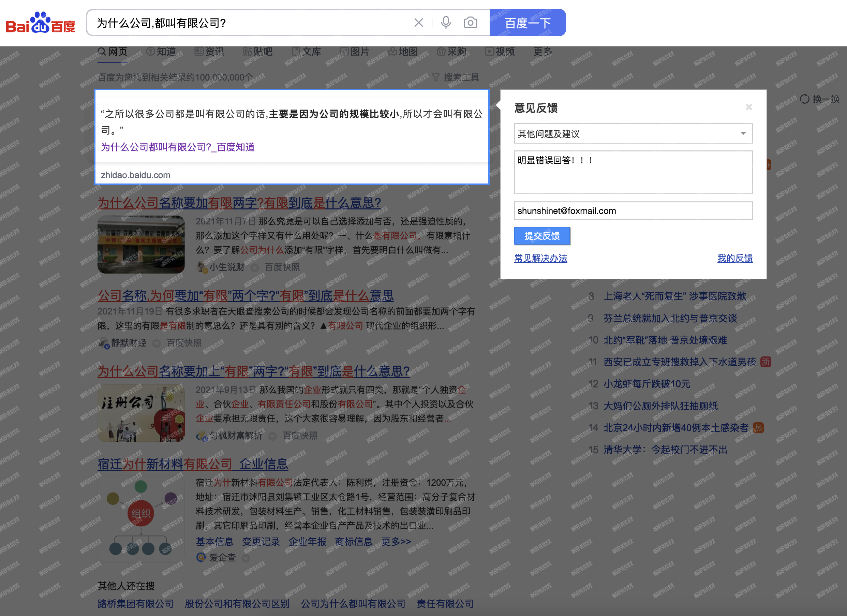Click the 提交反馈 submit button

tap(542, 236)
